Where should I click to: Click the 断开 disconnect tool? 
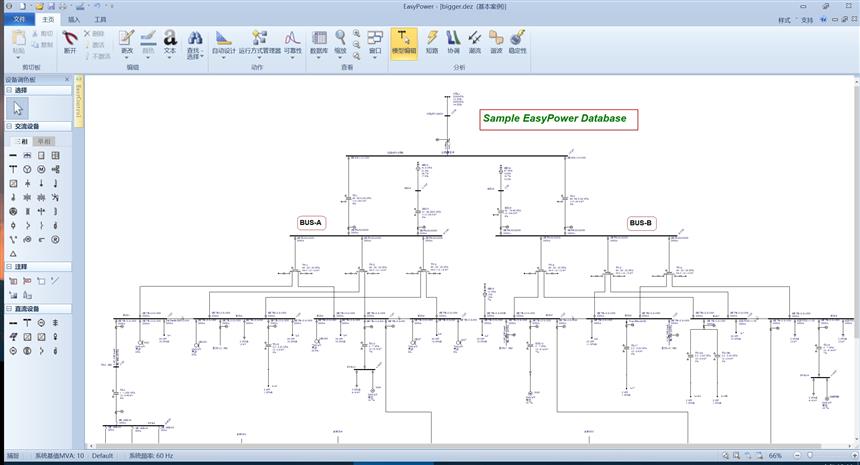click(70, 42)
